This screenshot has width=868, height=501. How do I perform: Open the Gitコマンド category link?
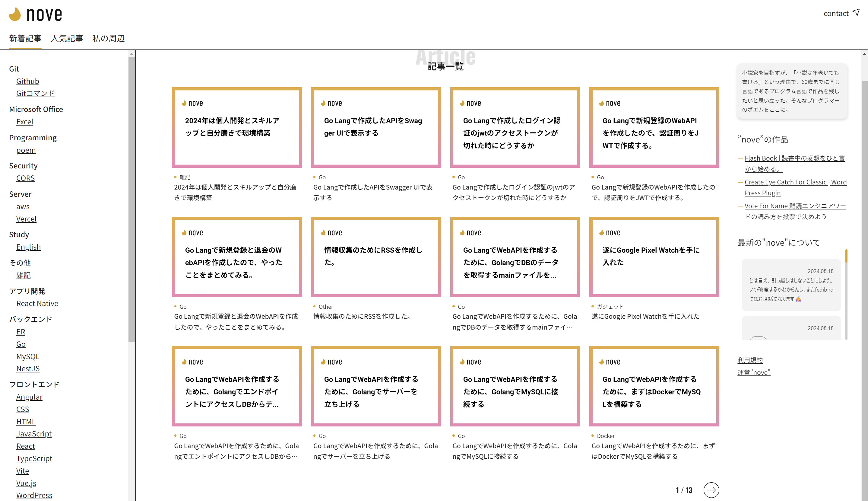click(x=35, y=93)
